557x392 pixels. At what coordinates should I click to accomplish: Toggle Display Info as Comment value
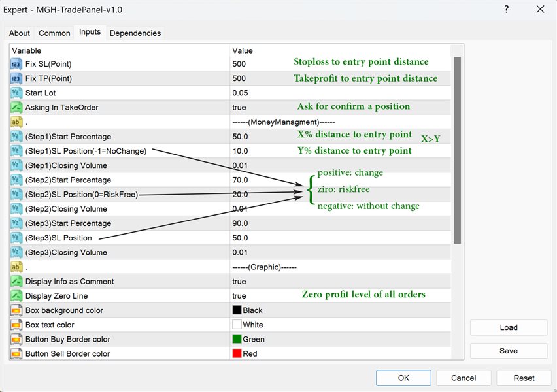pos(239,282)
